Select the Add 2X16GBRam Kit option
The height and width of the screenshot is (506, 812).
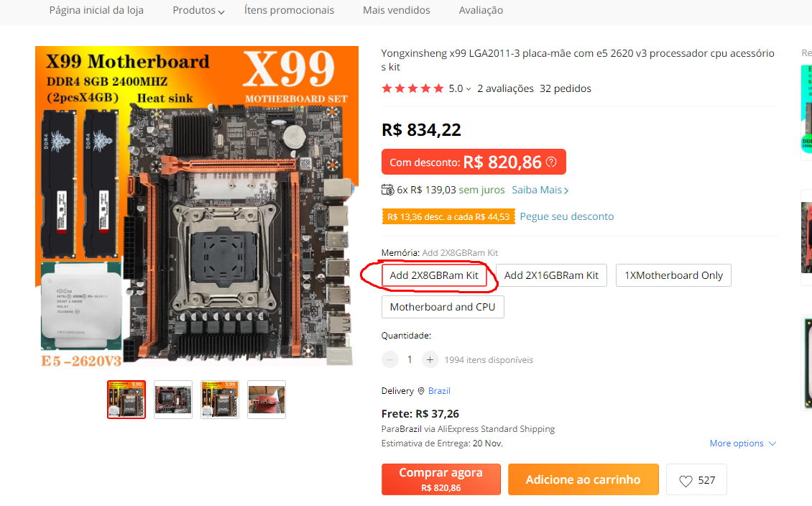(x=551, y=275)
